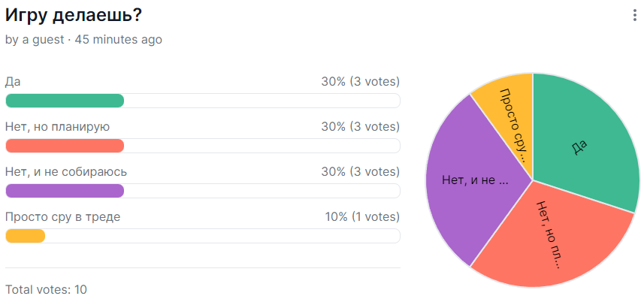
Task: Click the 10% (1 votes) result text
Action: [362, 217]
